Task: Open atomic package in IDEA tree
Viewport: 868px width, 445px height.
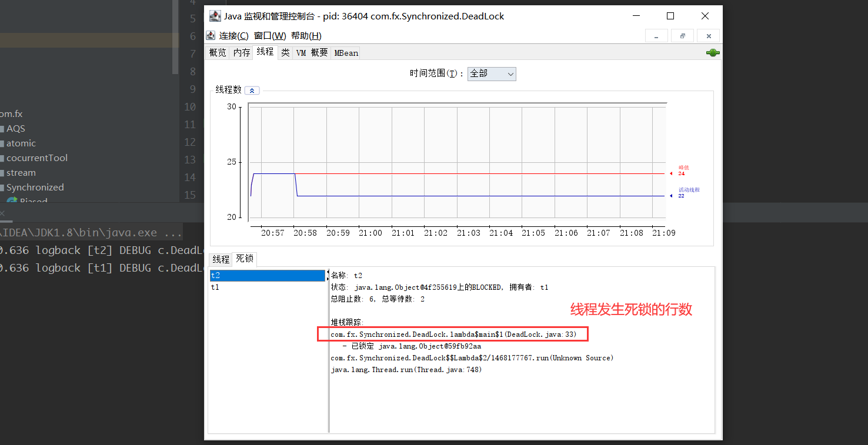Action: 21,143
